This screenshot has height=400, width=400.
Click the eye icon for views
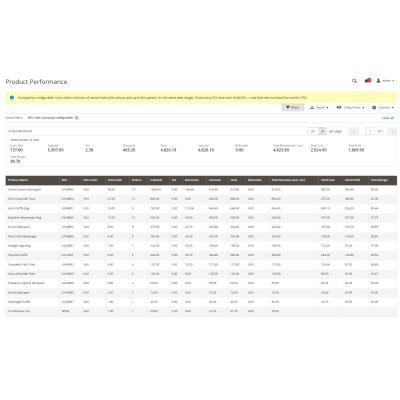point(339,107)
